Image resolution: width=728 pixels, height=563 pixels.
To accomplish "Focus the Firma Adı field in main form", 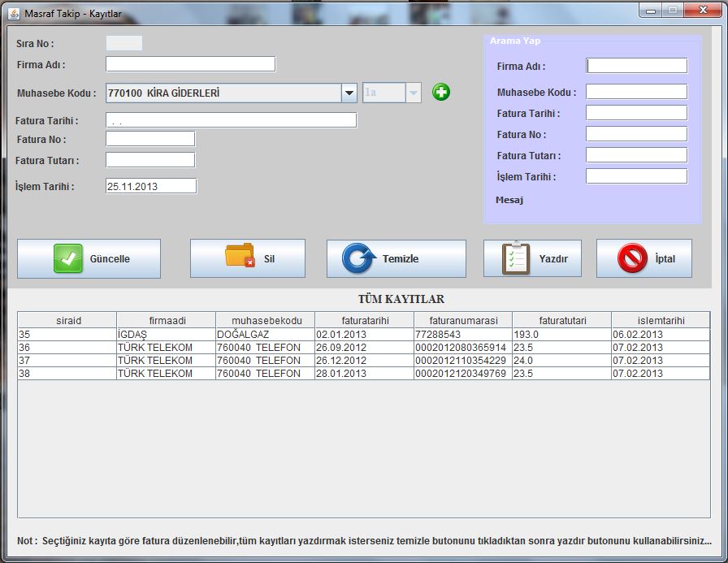I will click(191, 64).
